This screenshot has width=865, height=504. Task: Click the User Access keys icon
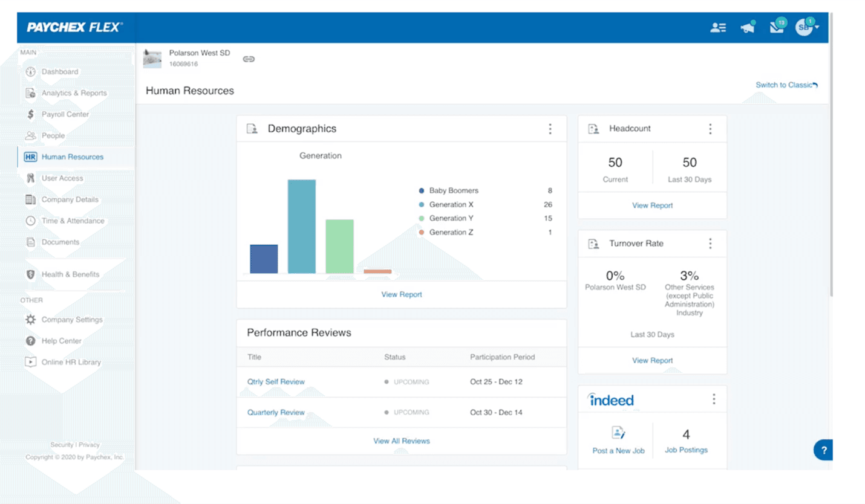31,178
